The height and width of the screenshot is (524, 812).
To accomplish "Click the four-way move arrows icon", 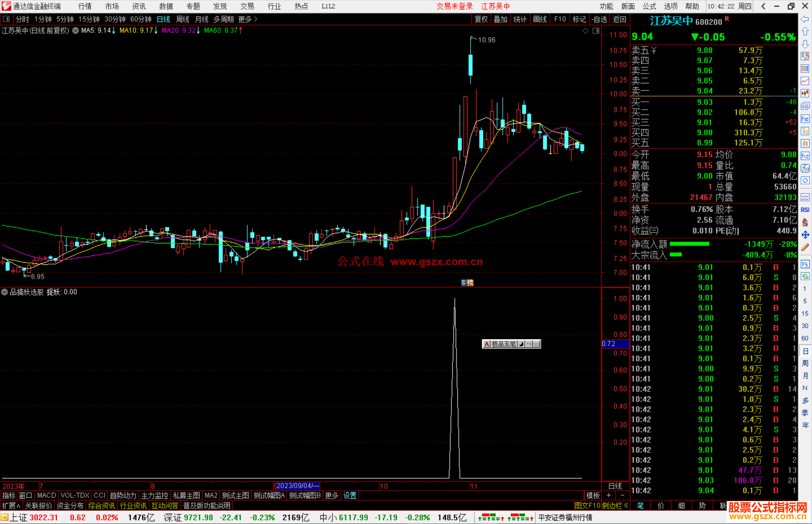I will tap(805, 235).
